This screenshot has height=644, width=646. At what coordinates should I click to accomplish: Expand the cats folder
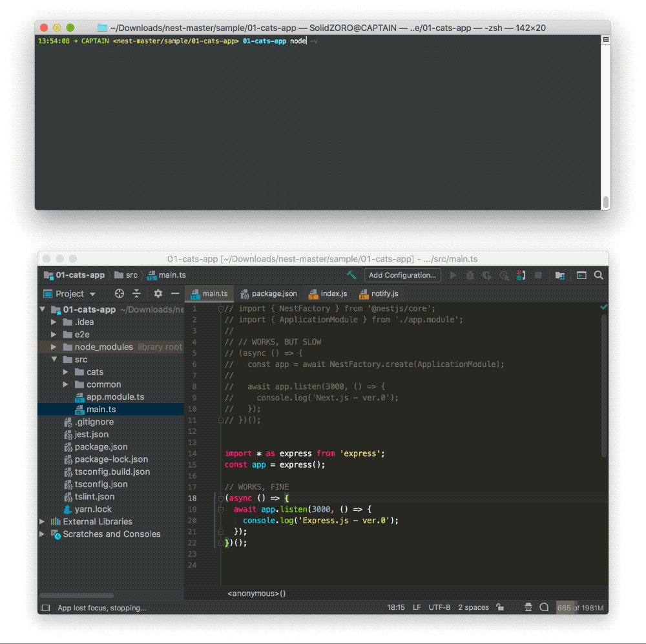(x=65, y=371)
